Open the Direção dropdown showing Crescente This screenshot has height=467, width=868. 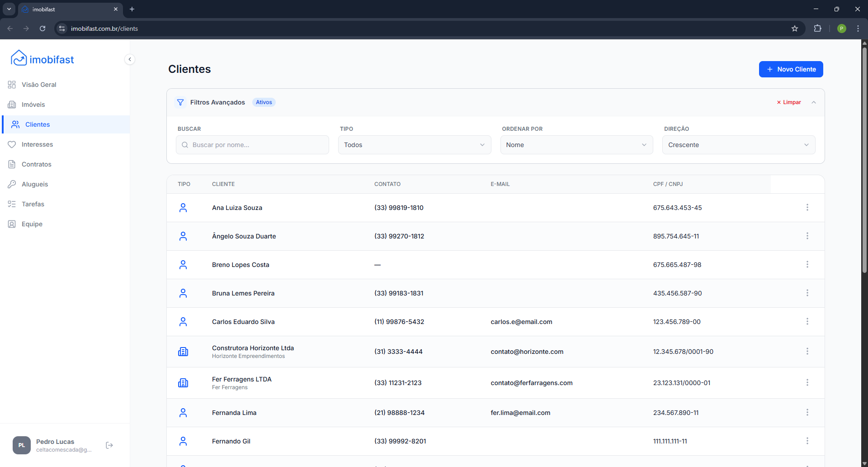pyautogui.click(x=738, y=145)
